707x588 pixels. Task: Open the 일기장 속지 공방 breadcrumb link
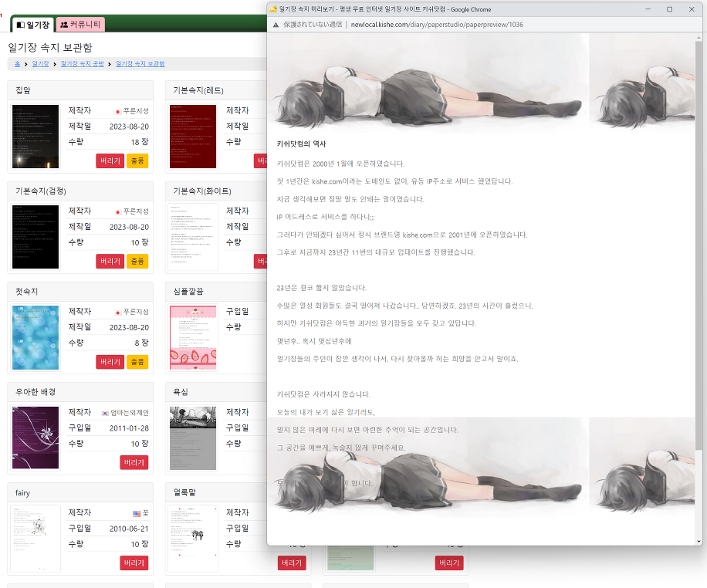point(83,64)
